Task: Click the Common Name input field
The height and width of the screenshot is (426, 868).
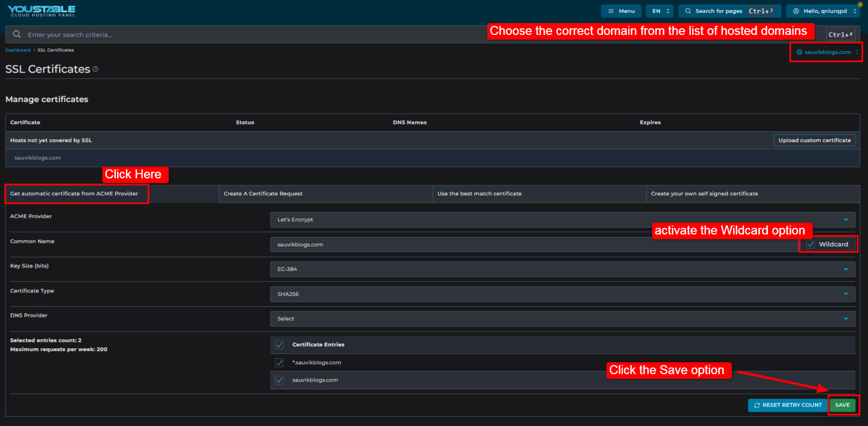Action: [x=534, y=244]
